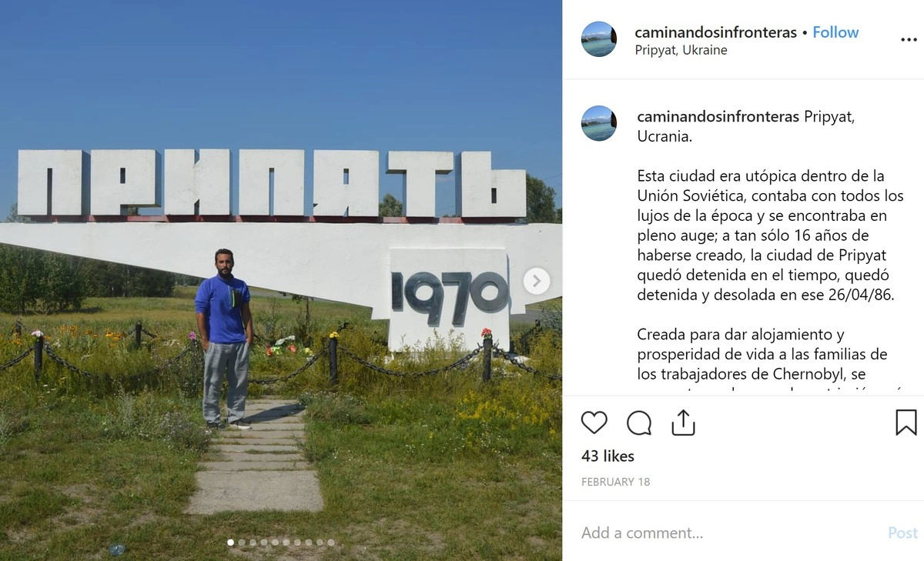Open comments via the speech bubble icon

click(639, 422)
